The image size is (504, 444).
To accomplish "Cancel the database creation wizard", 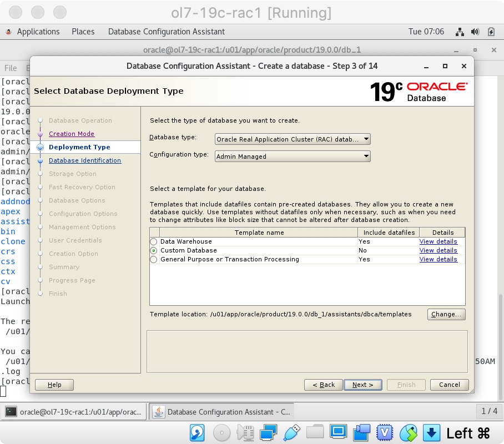I will pos(450,385).
